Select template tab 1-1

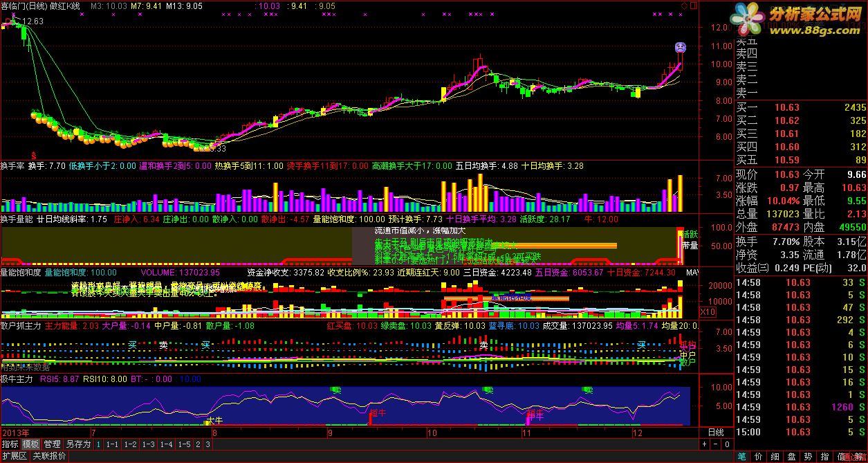coord(111,444)
